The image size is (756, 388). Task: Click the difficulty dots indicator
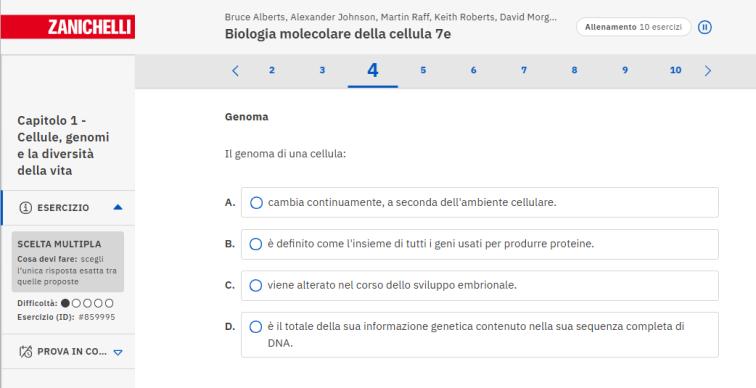pos(87,303)
